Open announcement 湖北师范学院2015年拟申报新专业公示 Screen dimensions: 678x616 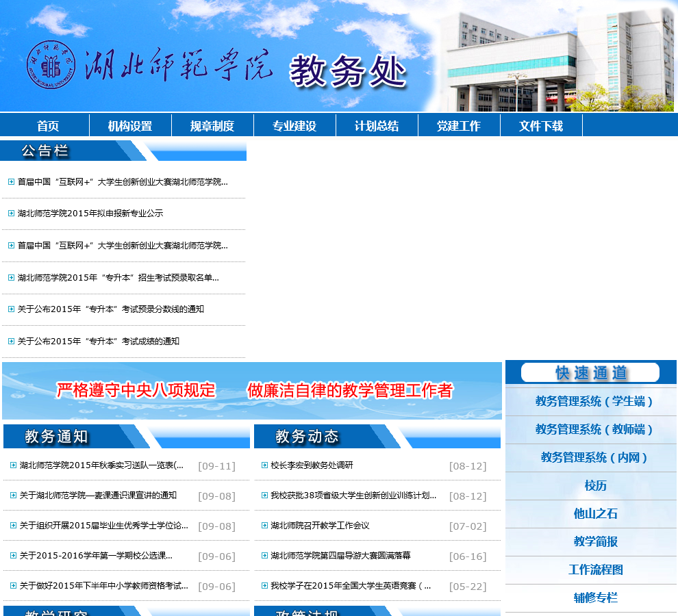90,213
